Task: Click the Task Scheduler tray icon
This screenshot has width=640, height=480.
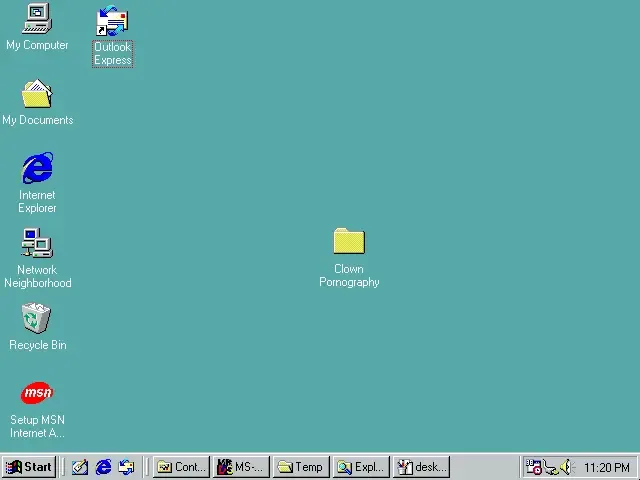Action: point(533,467)
